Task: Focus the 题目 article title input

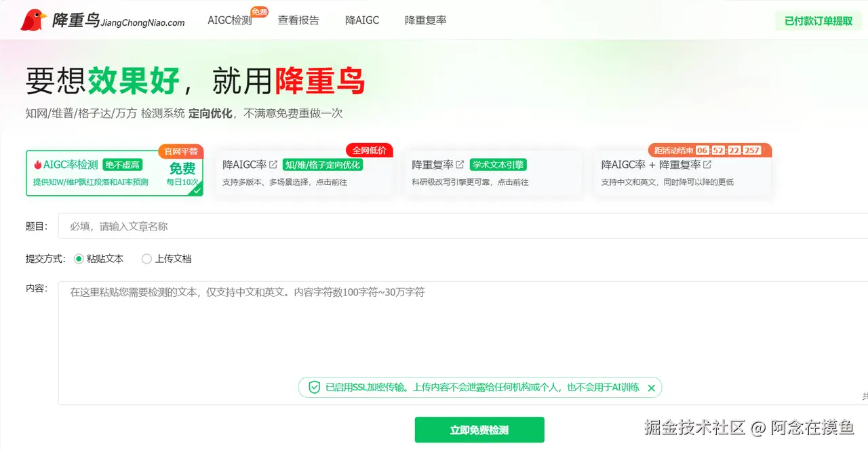Action: pyautogui.click(x=463, y=226)
